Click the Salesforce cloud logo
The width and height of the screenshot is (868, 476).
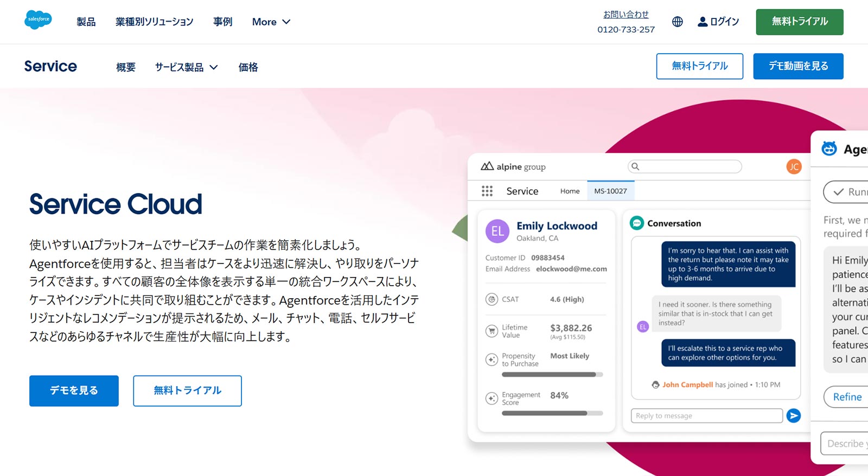click(38, 20)
